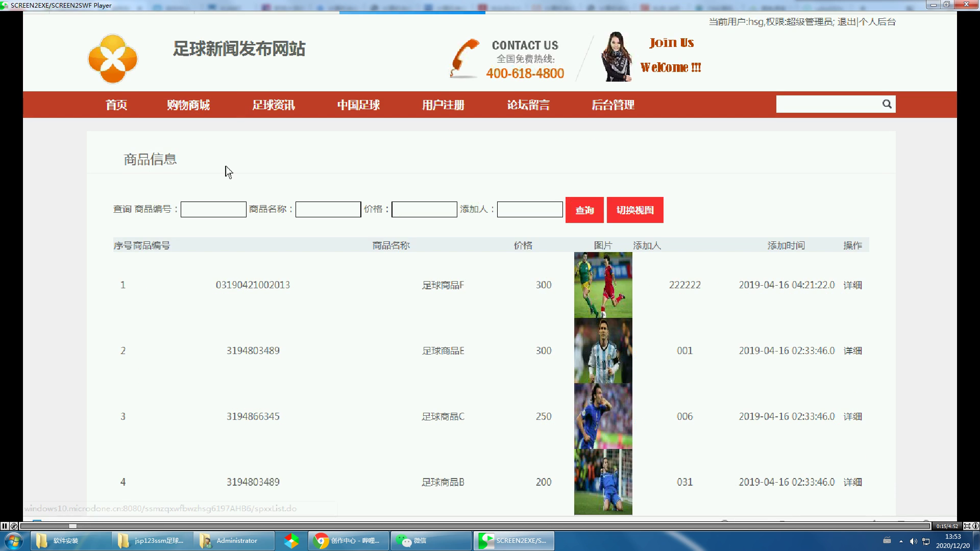
Task: Click the 切换视图 switch view button
Action: coord(635,210)
